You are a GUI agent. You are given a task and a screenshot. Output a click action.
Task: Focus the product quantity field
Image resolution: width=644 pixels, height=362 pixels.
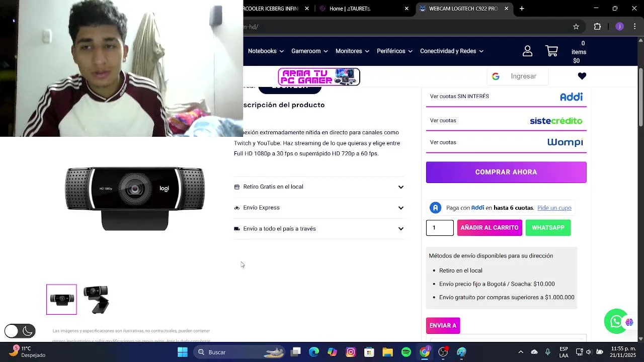click(x=440, y=228)
